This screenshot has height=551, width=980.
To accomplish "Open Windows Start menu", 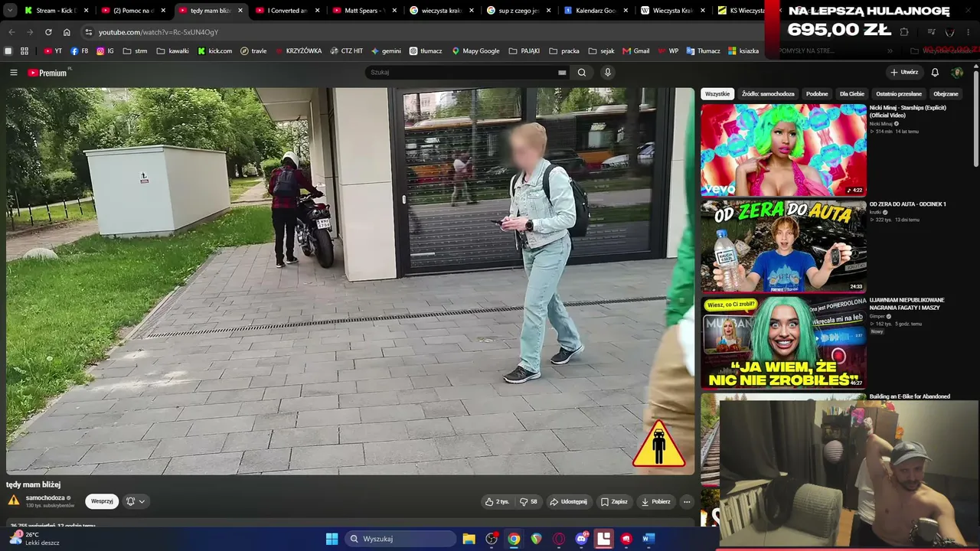I will [332, 539].
